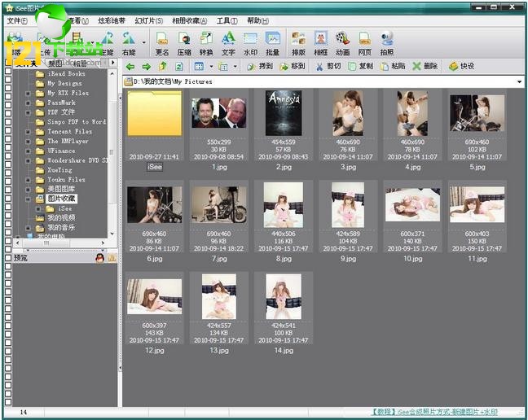Click the 更名 rename tool icon
Screen dimensions: 528x420
point(162,42)
